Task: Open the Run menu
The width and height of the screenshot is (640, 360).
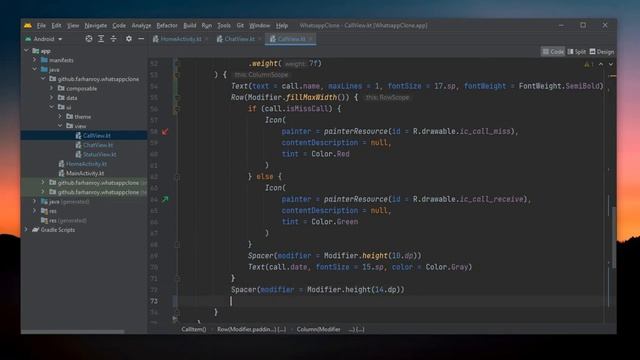Action: point(207,25)
